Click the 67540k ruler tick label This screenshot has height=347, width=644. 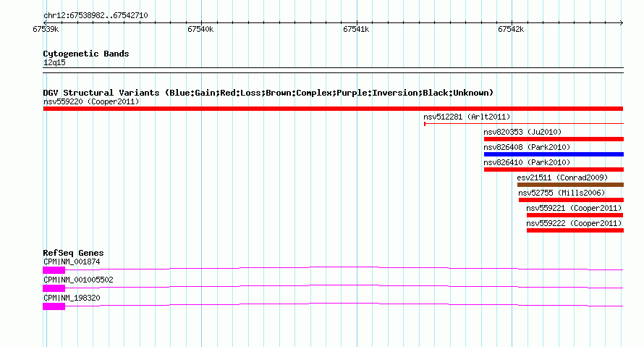pos(200,29)
